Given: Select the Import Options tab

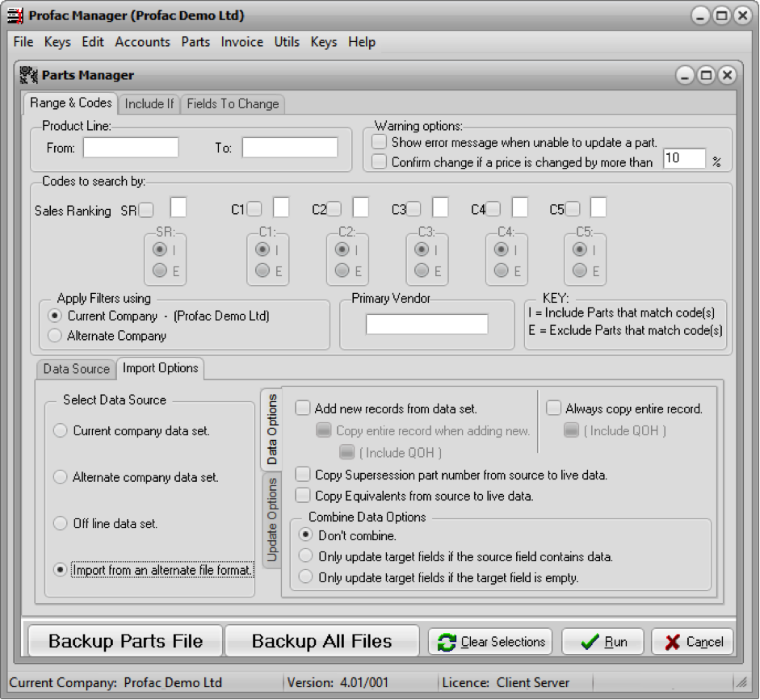Looking at the screenshot, I should [161, 368].
